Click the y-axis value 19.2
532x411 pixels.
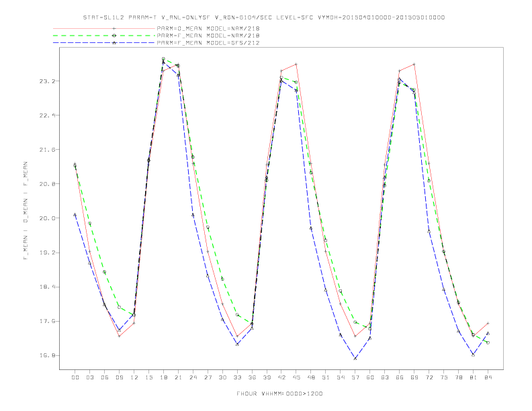point(46,253)
